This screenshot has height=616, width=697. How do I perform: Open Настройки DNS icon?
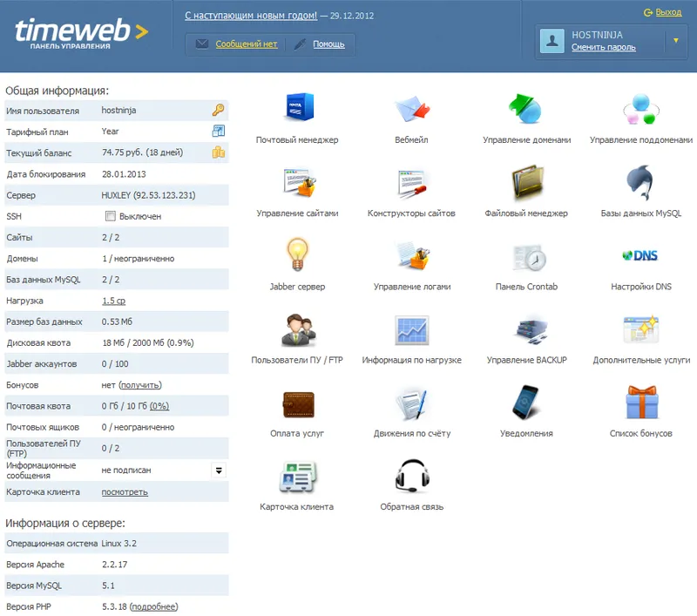coord(640,255)
